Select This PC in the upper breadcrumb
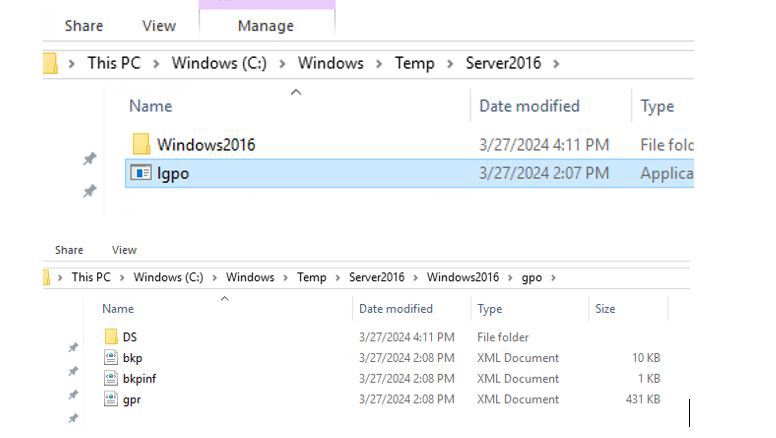This screenshot has width=776, height=438. [x=114, y=63]
